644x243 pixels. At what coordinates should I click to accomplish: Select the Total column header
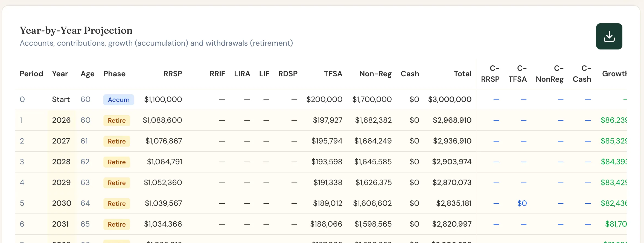(x=463, y=74)
